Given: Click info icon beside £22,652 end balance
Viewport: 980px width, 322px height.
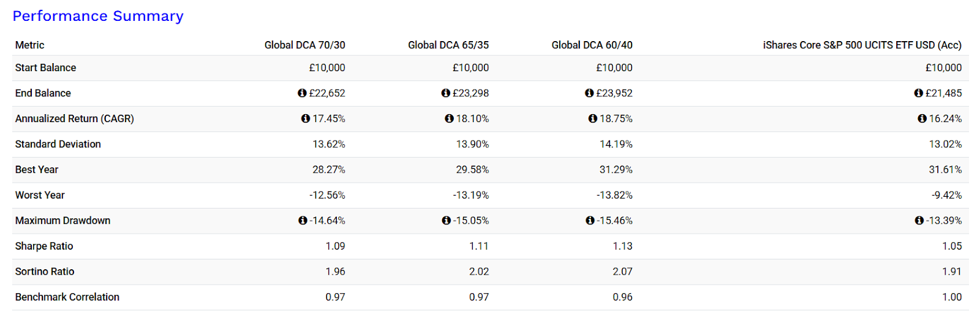Looking at the screenshot, I should click(302, 93).
